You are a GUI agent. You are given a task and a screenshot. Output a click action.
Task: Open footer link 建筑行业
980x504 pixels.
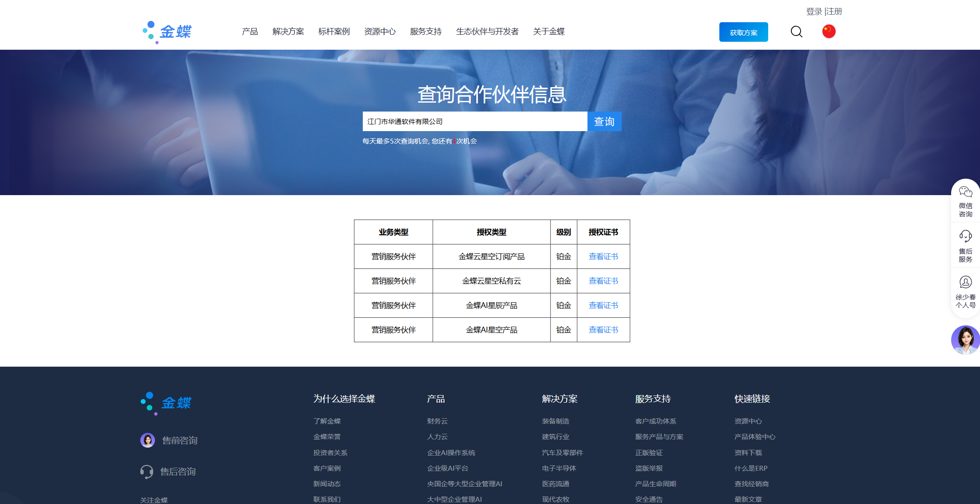click(555, 436)
